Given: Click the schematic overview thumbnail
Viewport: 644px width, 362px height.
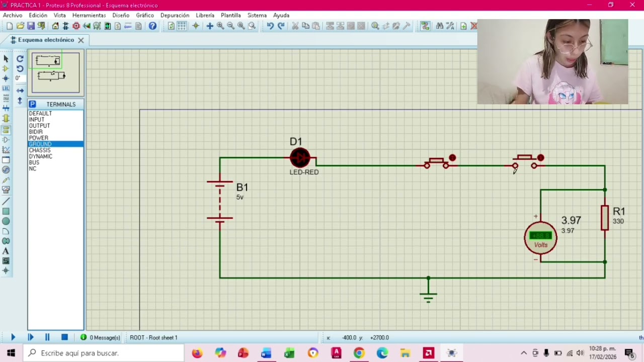Looking at the screenshot, I should coord(55,72).
